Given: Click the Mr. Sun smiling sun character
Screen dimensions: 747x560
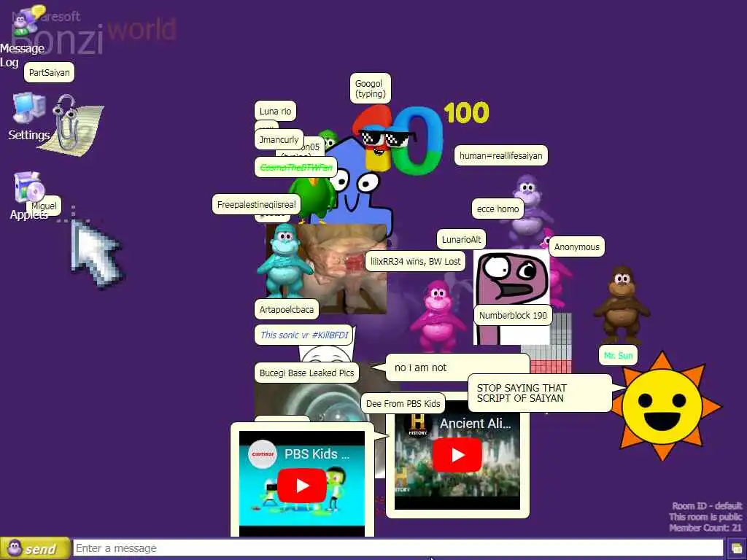Looking at the screenshot, I should (x=665, y=406).
